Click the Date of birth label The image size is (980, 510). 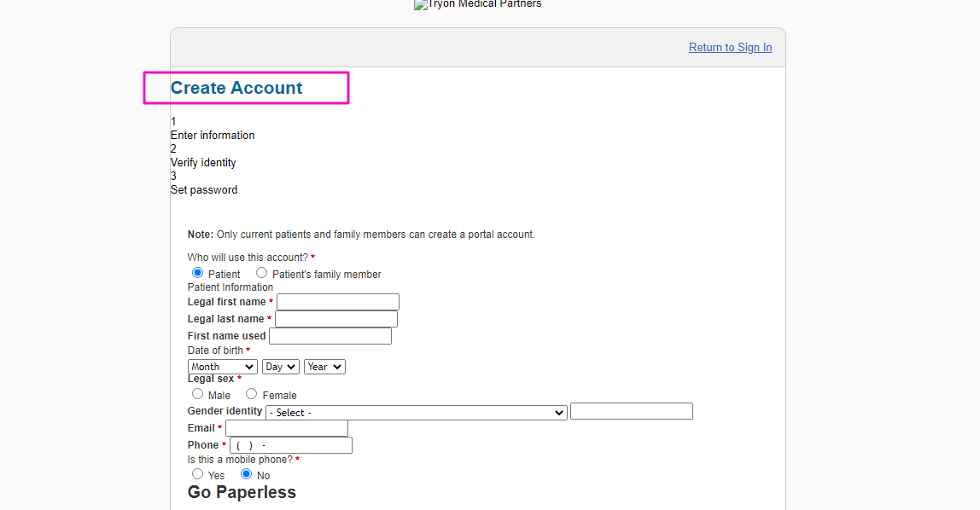[216, 351]
